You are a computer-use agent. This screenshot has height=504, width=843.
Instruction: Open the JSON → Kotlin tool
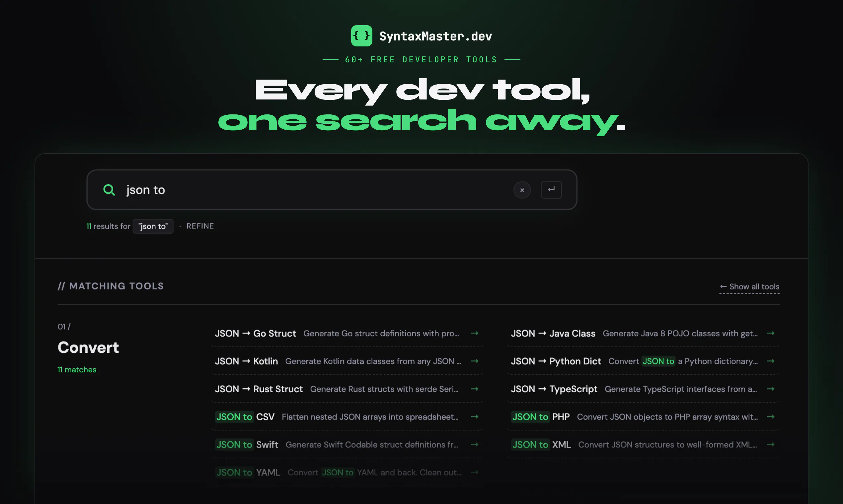(x=347, y=361)
